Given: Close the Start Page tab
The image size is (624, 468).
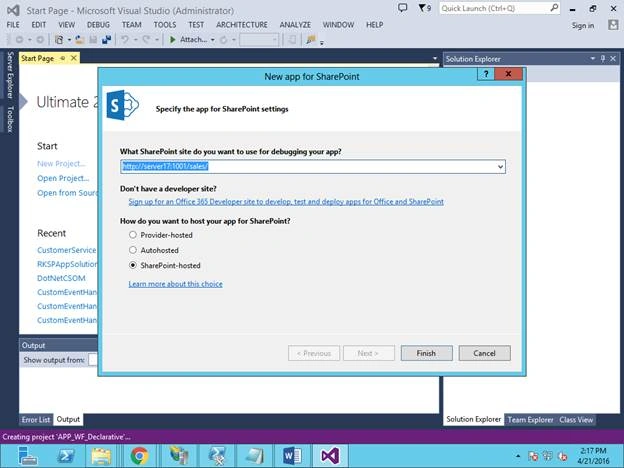Looking at the screenshot, I should [x=74, y=58].
